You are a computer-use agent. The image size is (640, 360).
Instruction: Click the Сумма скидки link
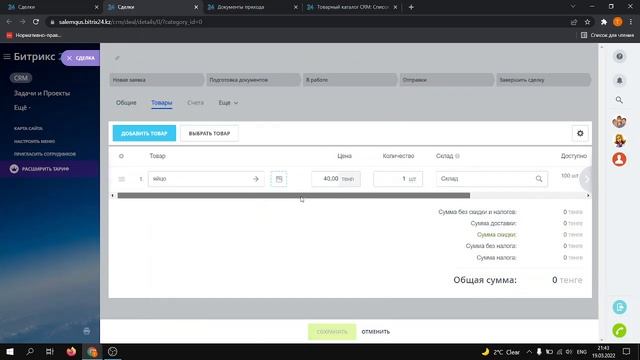(496, 235)
